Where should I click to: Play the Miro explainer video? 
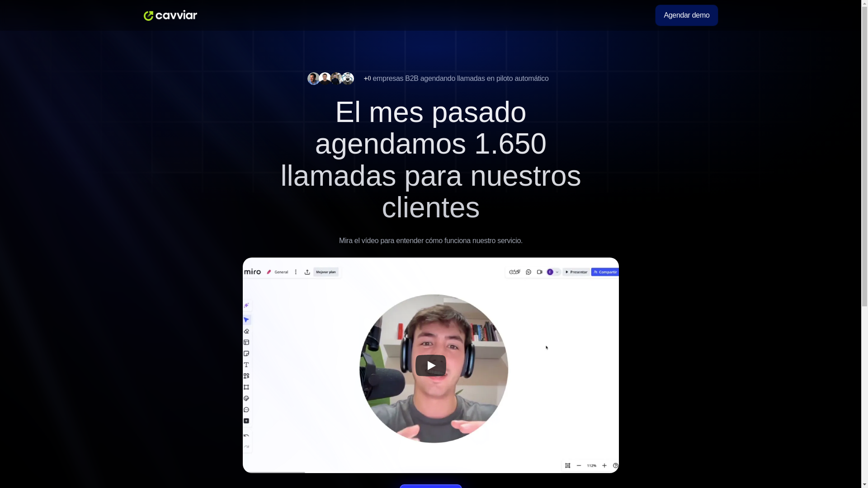[x=430, y=365]
